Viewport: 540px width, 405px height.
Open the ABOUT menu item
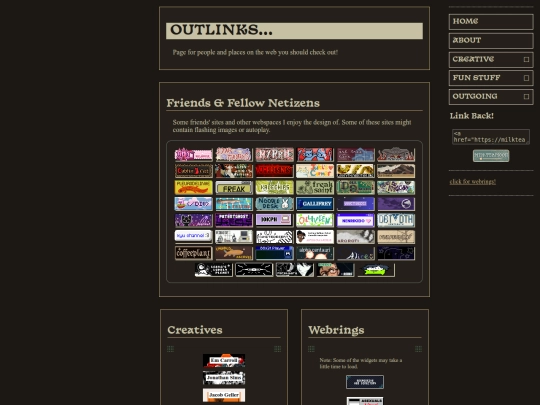click(x=491, y=40)
